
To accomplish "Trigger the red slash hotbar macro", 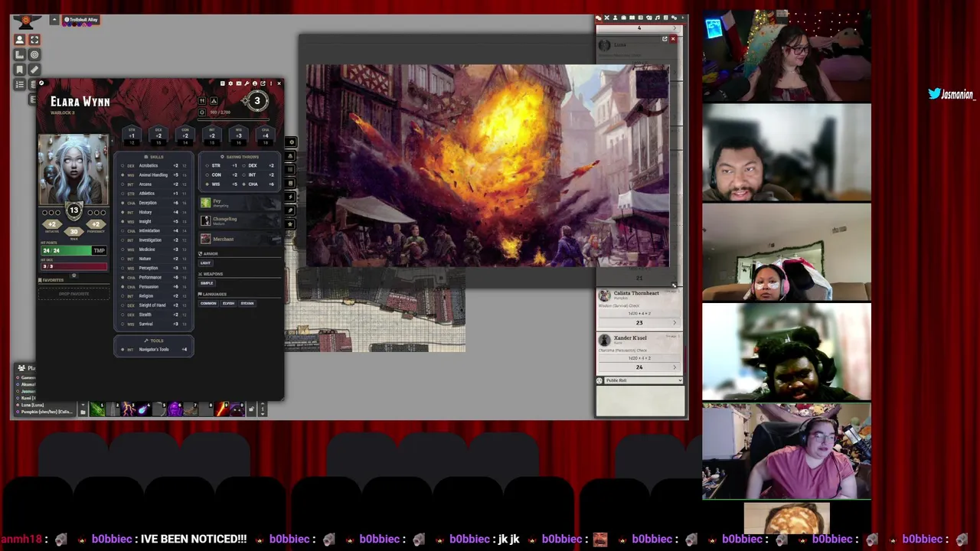I will point(222,409).
